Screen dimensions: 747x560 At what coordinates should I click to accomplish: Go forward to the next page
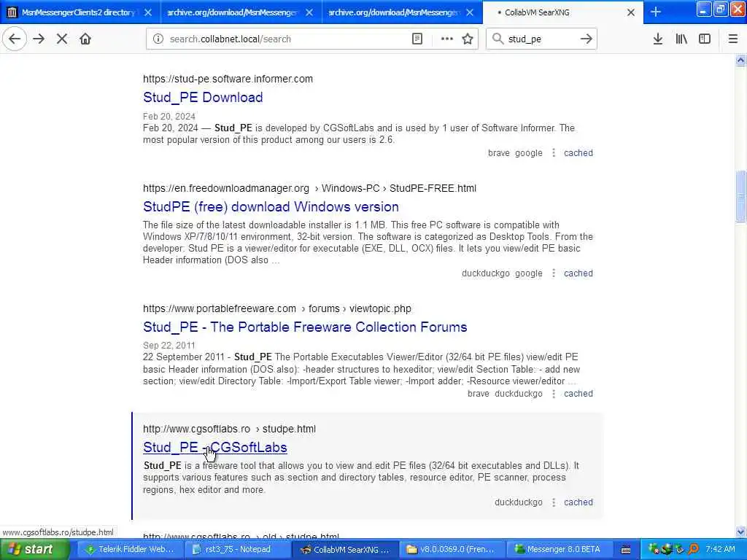(39, 39)
